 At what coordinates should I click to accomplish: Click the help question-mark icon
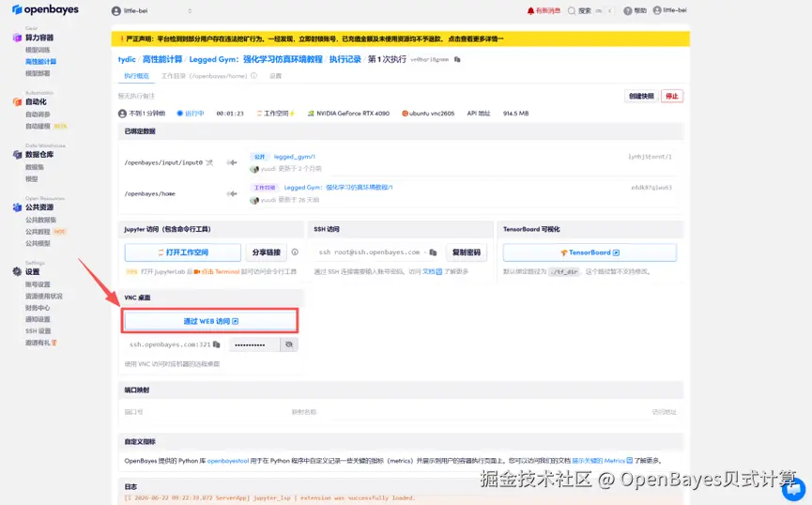click(628, 11)
